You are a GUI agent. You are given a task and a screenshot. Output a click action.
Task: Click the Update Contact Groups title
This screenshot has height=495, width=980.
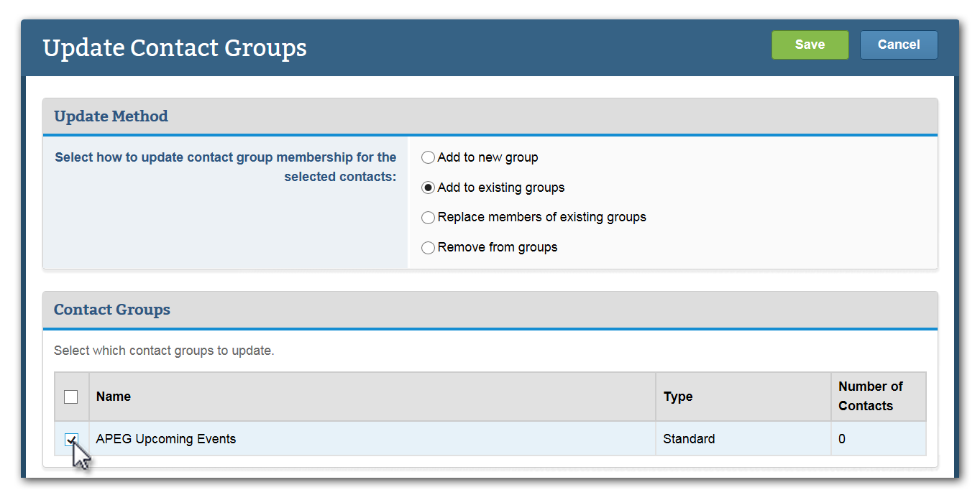(x=175, y=47)
